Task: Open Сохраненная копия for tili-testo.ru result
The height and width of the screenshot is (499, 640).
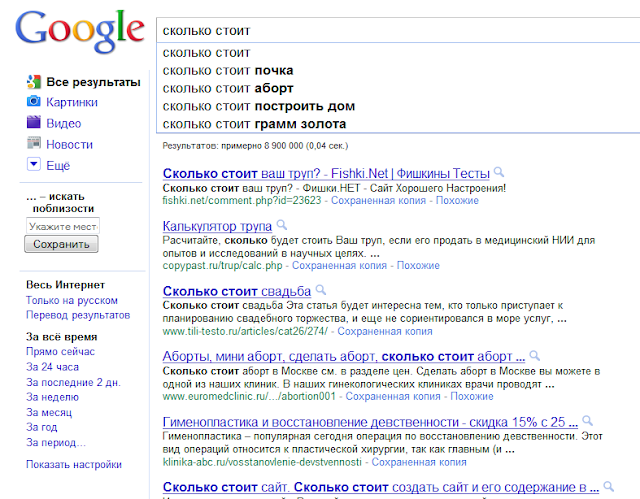Action: click(x=385, y=331)
